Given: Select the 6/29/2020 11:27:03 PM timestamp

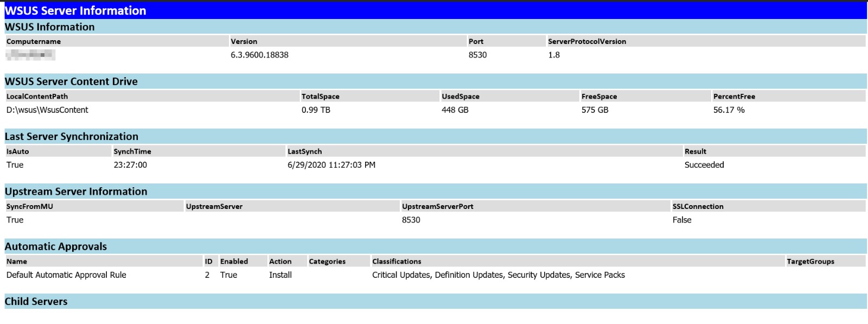Looking at the screenshot, I should pyautogui.click(x=331, y=165).
